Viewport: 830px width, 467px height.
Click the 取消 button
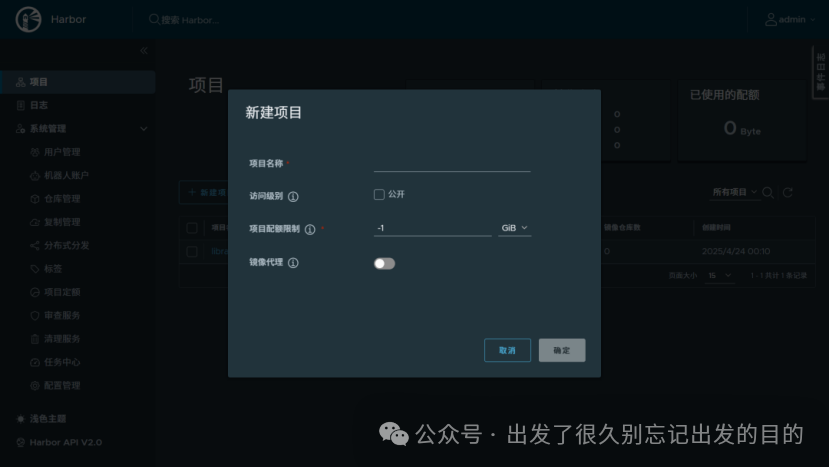[x=507, y=350]
